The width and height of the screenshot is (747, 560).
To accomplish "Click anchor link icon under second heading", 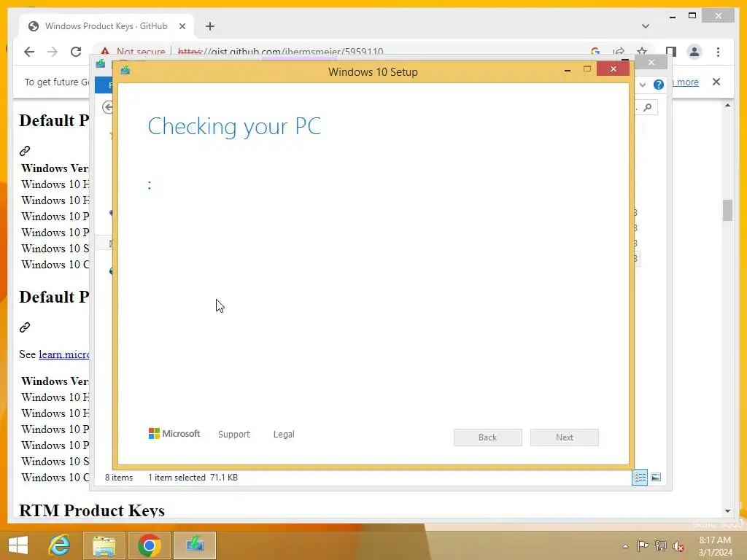I will pyautogui.click(x=25, y=327).
